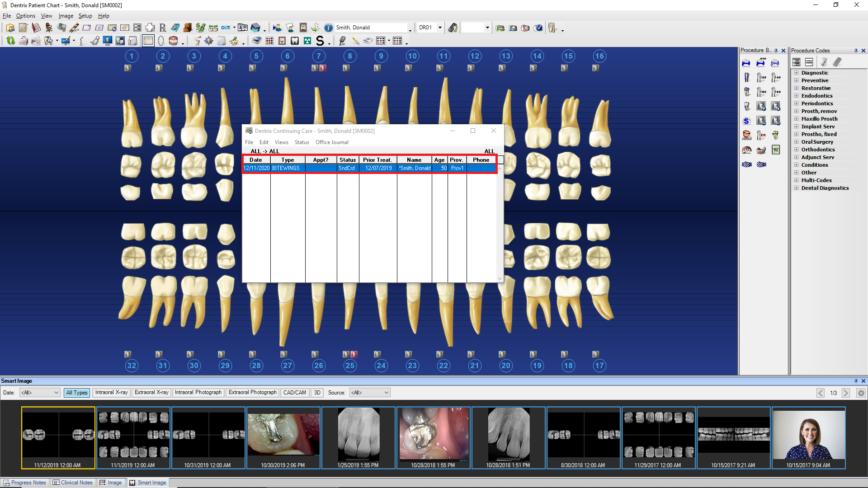Click the ADULT prophy mouth procedure button
Viewport: 868px width, 488px height.
coord(746,135)
